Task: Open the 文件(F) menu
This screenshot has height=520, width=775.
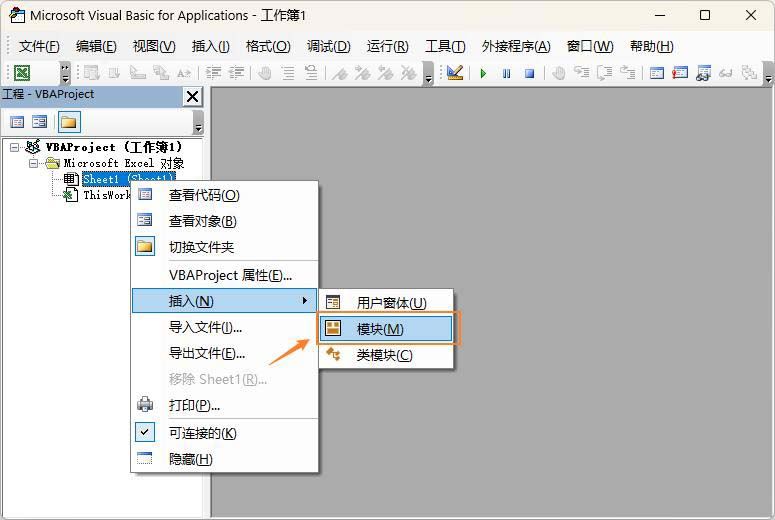Action: click(x=39, y=46)
